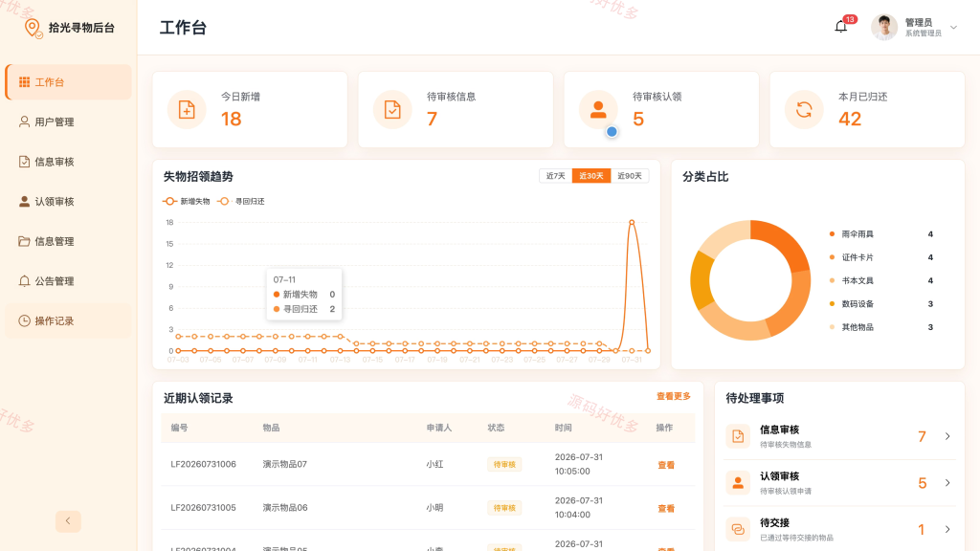Toggle the 新增失物 legend series
The image size is (980, 551).
click(x=187, y=201)
